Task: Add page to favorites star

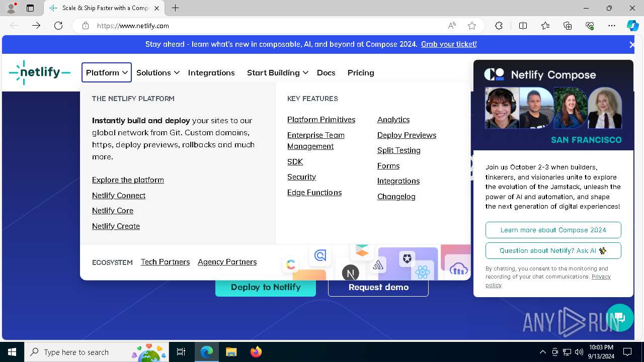Action: 472,26
